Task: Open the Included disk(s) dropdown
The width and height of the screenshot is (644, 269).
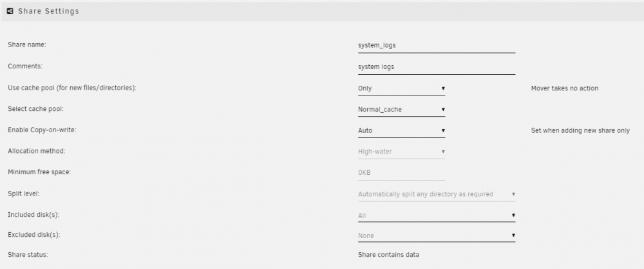Action: coord(437,215)
